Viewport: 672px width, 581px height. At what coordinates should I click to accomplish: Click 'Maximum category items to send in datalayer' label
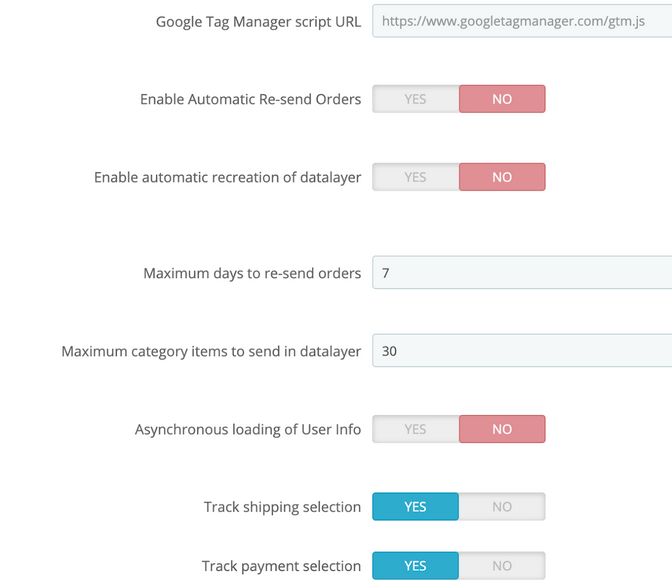(x=211, y=351)
